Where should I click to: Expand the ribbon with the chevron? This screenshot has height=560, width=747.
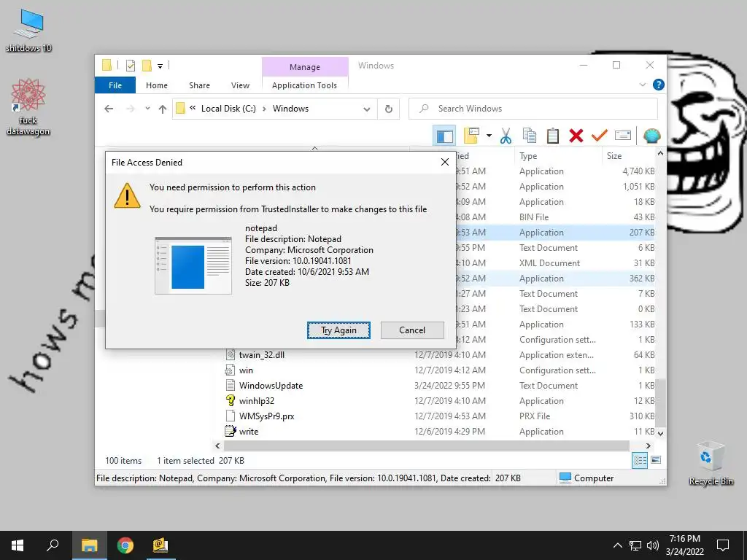(x=643, y=85)
